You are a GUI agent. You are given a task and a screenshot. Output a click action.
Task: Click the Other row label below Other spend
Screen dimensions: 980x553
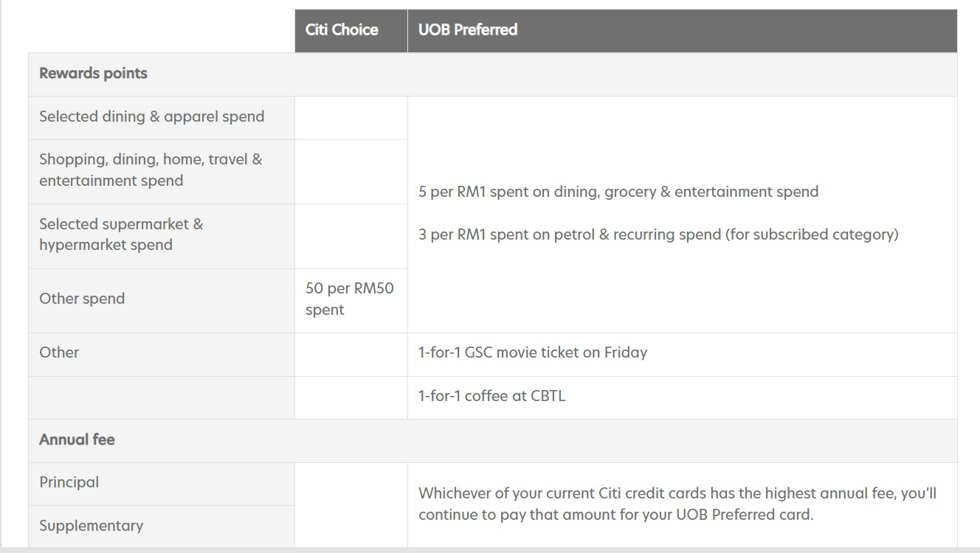click(x=59, y=352)
